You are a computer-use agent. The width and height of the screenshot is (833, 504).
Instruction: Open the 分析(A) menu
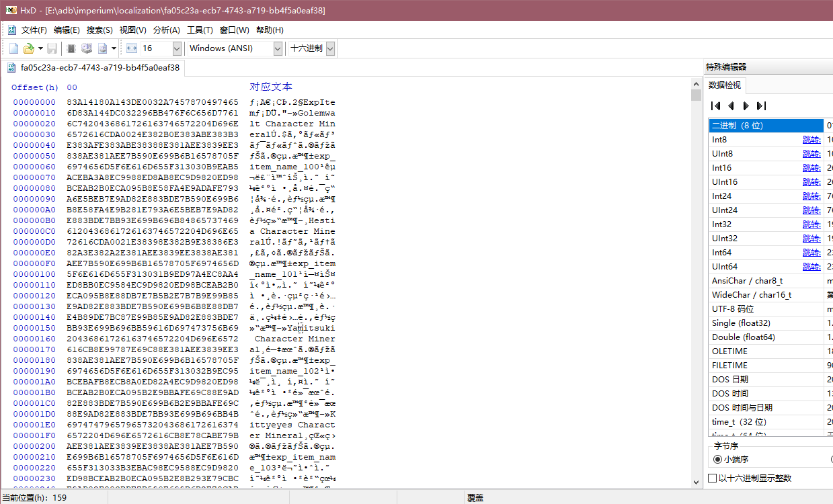click(x=167, y=30)
